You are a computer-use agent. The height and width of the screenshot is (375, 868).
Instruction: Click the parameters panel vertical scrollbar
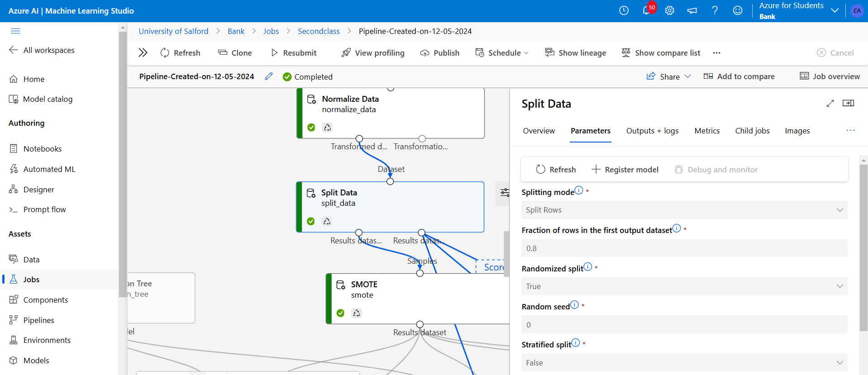[863, 248]
